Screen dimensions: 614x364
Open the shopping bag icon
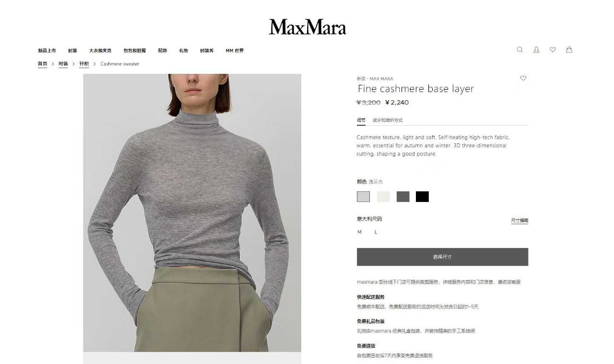(569, 49)
